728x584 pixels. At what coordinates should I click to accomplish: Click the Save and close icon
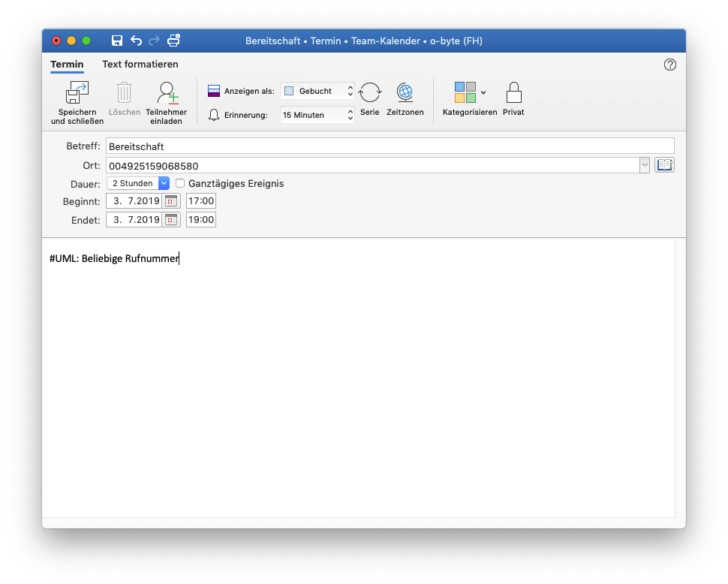(77, 94)
